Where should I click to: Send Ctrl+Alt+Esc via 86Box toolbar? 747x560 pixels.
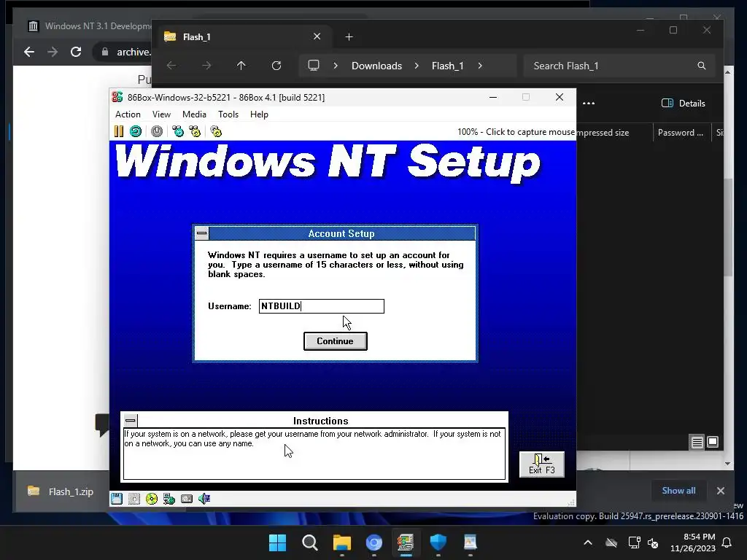[195, 131]
